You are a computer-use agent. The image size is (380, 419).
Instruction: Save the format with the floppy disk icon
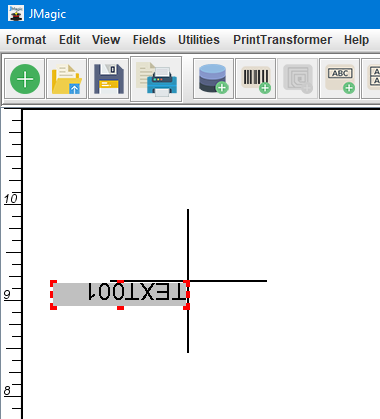coord(109,79)
